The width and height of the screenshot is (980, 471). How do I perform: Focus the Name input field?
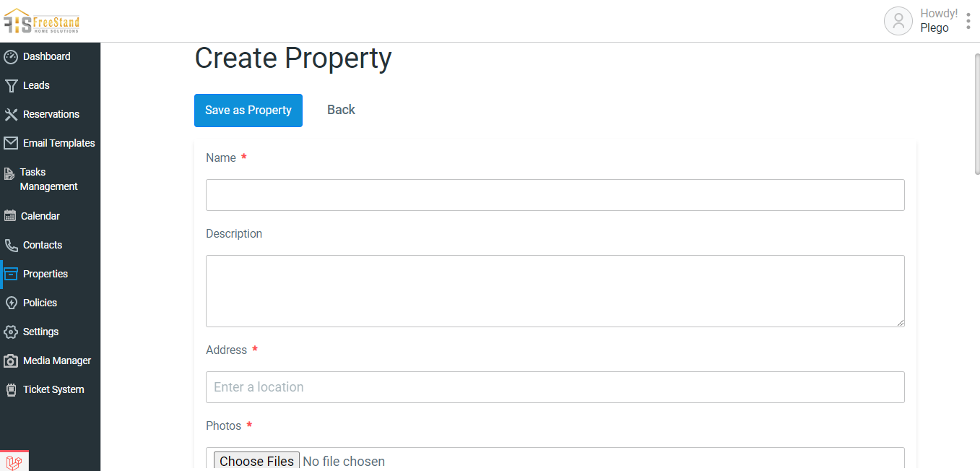click(x=555, y=195)
